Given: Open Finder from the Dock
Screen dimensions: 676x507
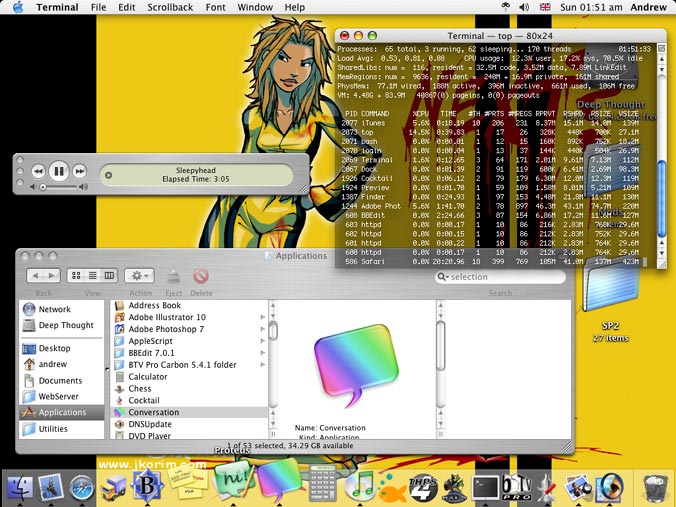Looking at the screenshot, I should (19, 488).
